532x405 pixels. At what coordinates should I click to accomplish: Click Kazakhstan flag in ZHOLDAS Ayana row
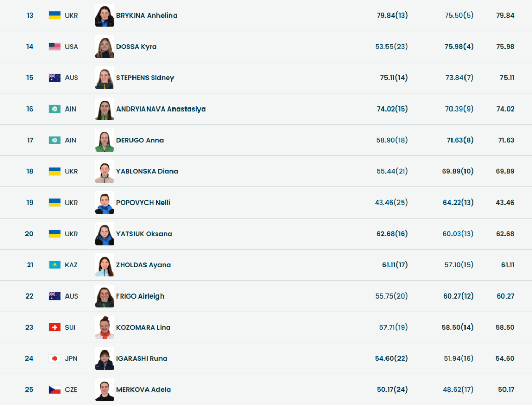point(55,265)
